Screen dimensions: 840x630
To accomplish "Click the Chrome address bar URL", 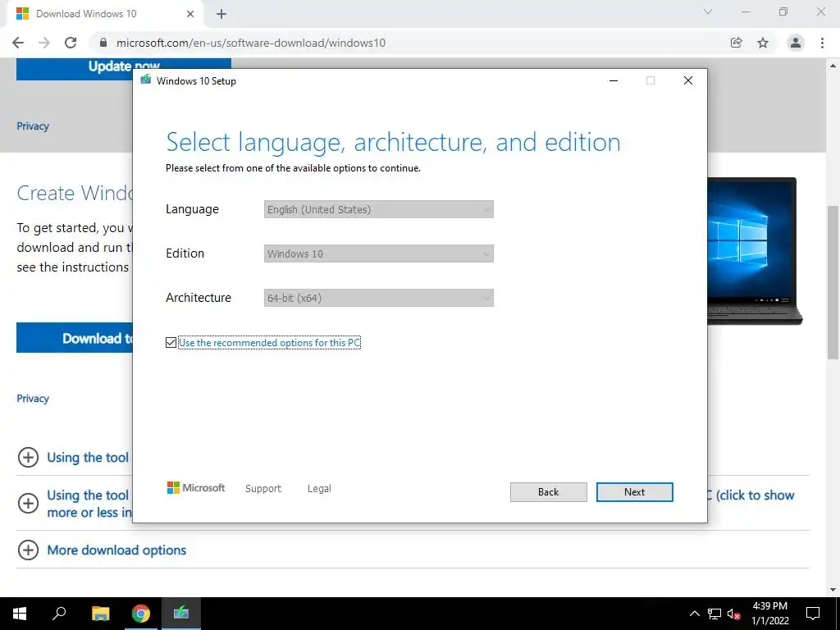I will pyautogui.click(x=251, y=43).
